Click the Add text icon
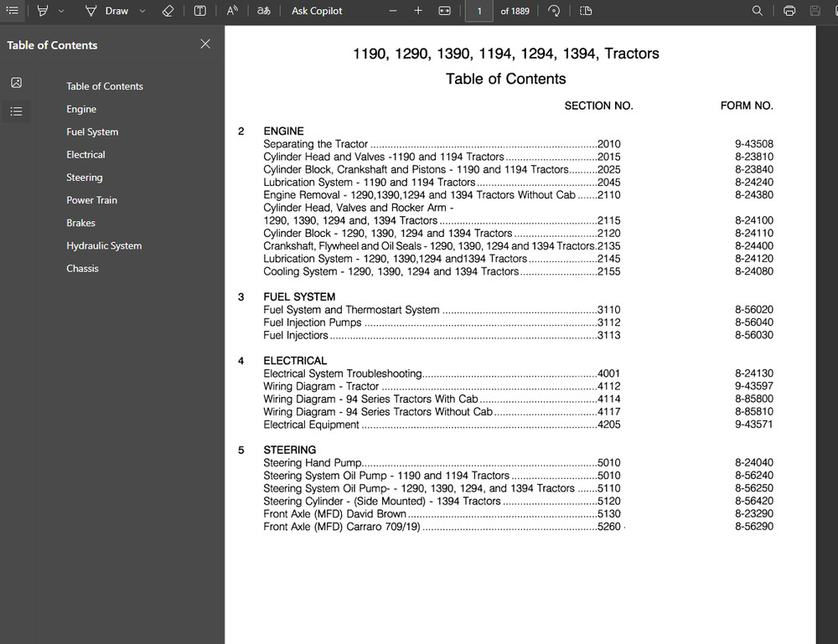The height and width of the screenshot is (644, 838). 200,11
